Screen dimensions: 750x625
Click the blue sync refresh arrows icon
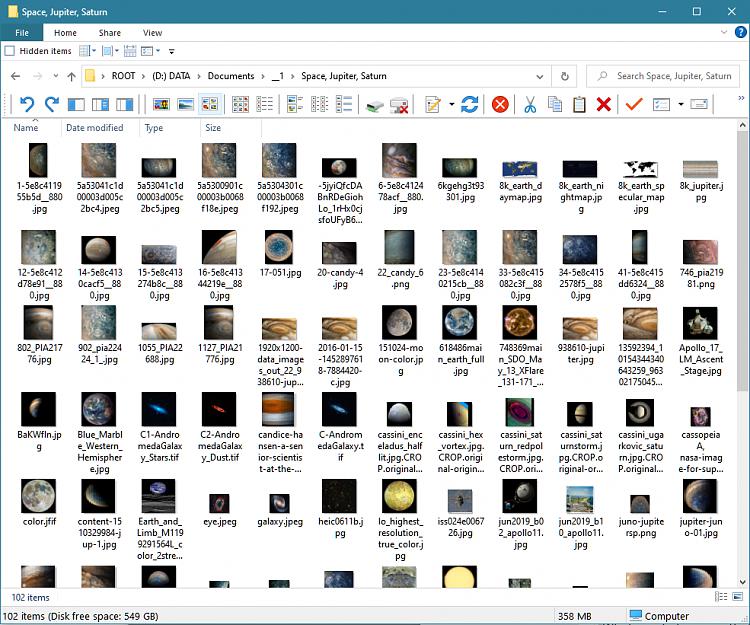(470, 104)
